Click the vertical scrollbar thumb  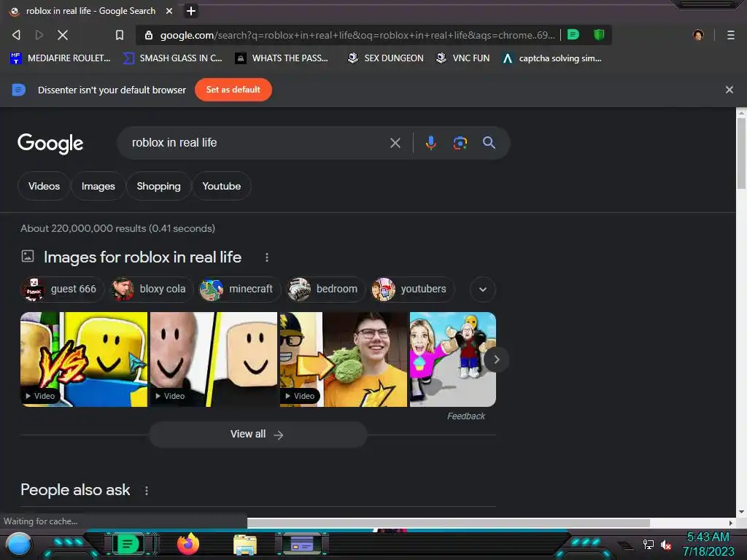pyautogui.click(x=741, y=153)
